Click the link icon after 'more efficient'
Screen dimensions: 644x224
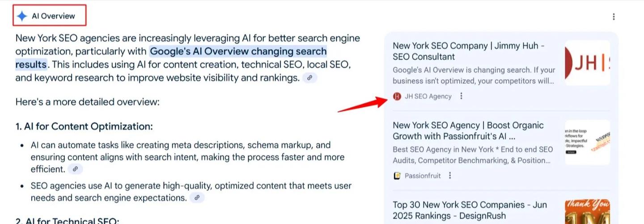point(76,169)
